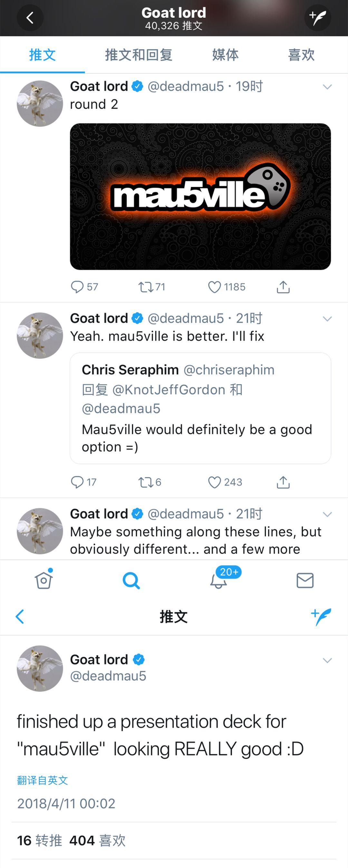
Task: Tap the 翻译自英文 translate link
Action: [43, 780]
